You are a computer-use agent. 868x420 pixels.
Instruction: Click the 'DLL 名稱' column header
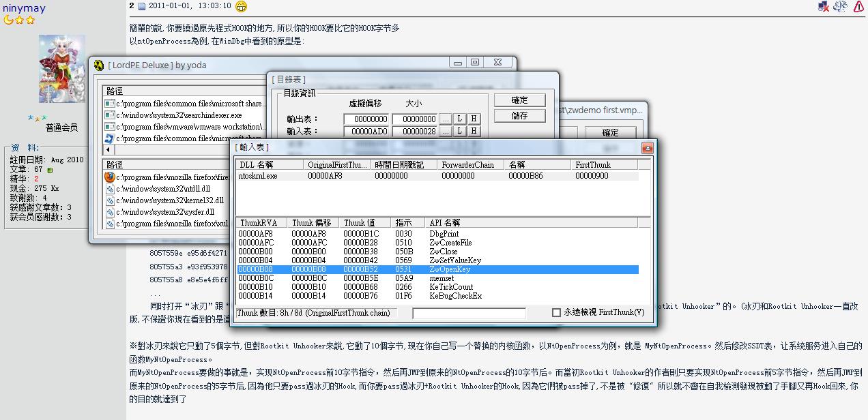(x=270, y=164)
